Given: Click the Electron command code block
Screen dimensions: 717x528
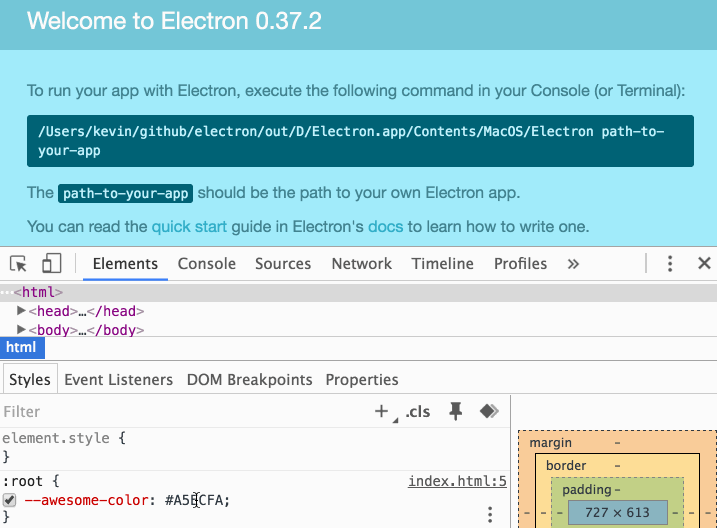Looking at the screenshot, I should (x=360, y=141).
